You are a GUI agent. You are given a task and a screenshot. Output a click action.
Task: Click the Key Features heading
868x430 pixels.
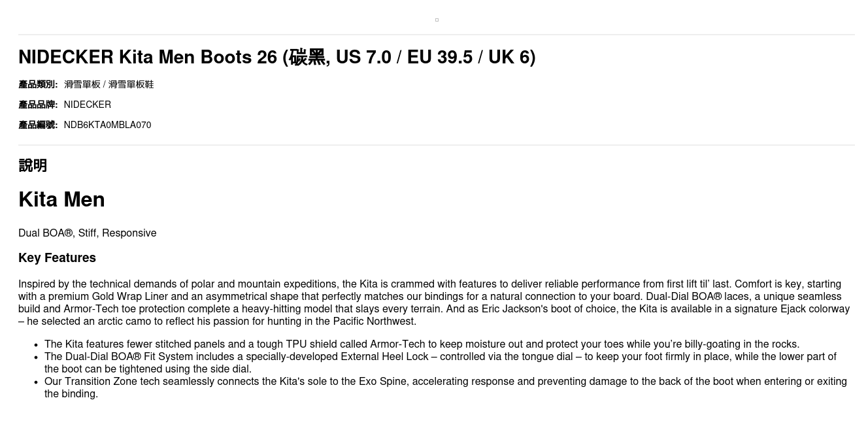pos(57,257)
